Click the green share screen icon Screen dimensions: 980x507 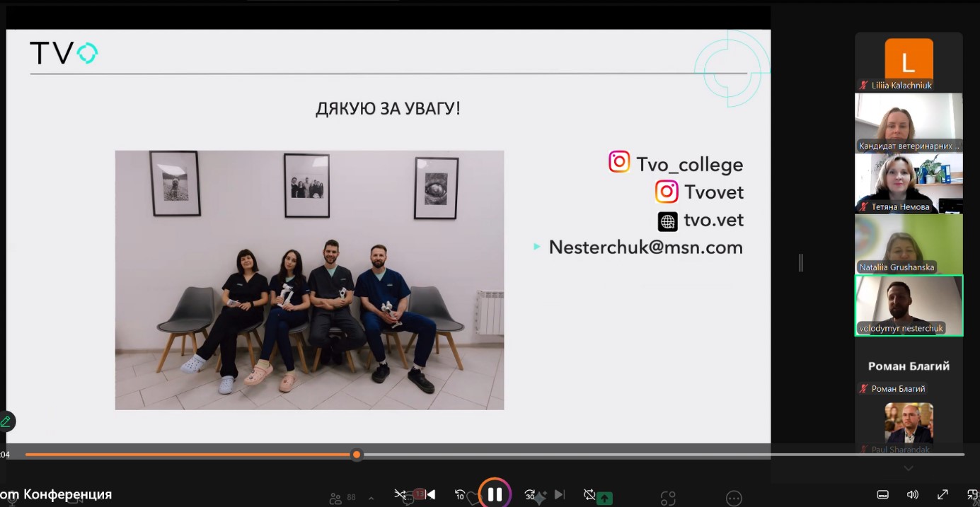604,499
